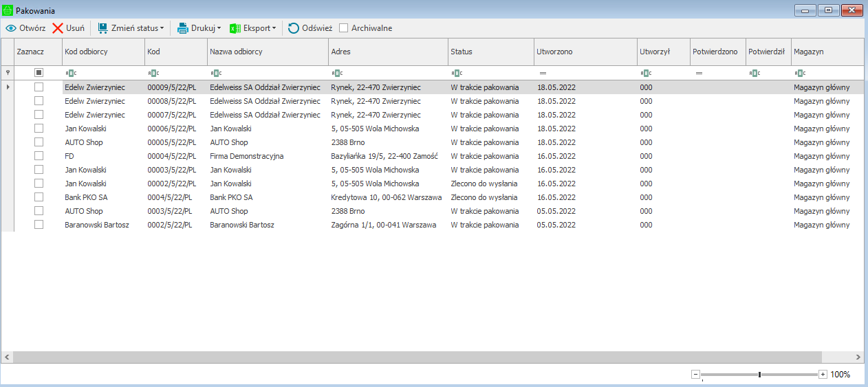
Task: Click the red X Usuń icon
Action: (58, 28)
